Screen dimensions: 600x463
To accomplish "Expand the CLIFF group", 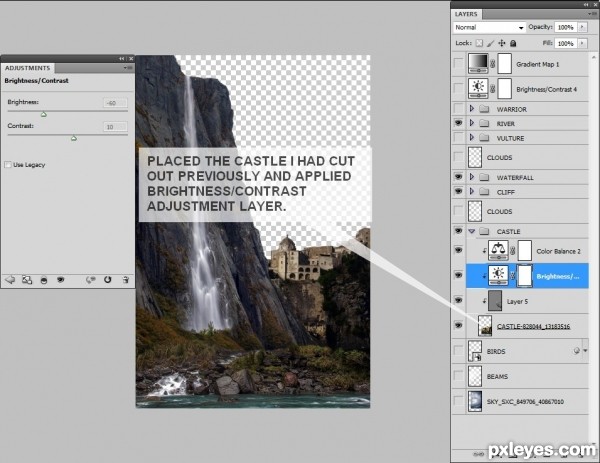I will 472,191.
